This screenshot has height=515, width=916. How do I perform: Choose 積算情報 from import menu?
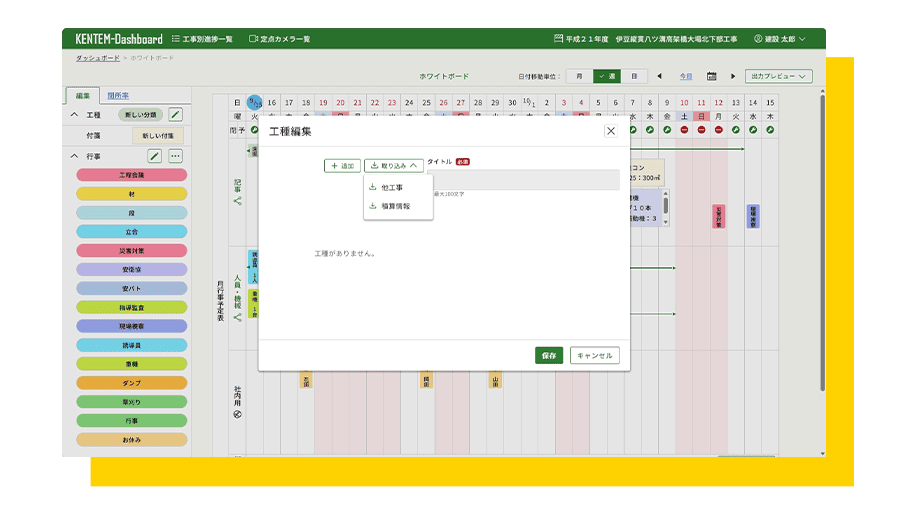[398, 206]
